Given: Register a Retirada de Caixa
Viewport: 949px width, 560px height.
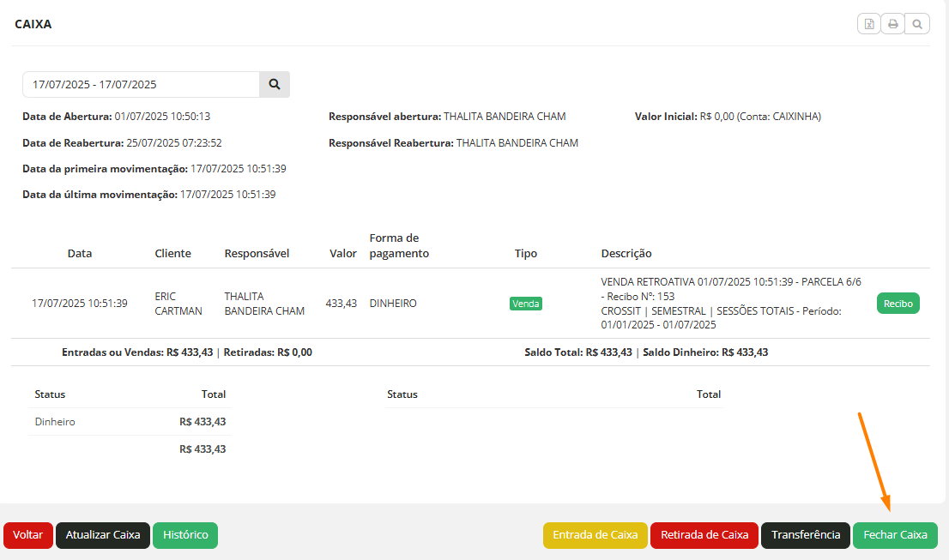Looking at the screenshot, I should 704,535.
